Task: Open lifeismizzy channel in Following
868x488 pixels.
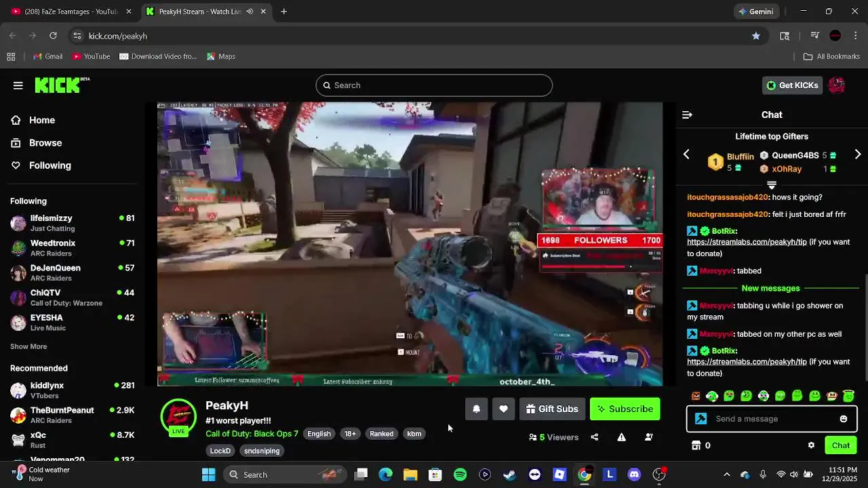Action: (x=72, y=223)
